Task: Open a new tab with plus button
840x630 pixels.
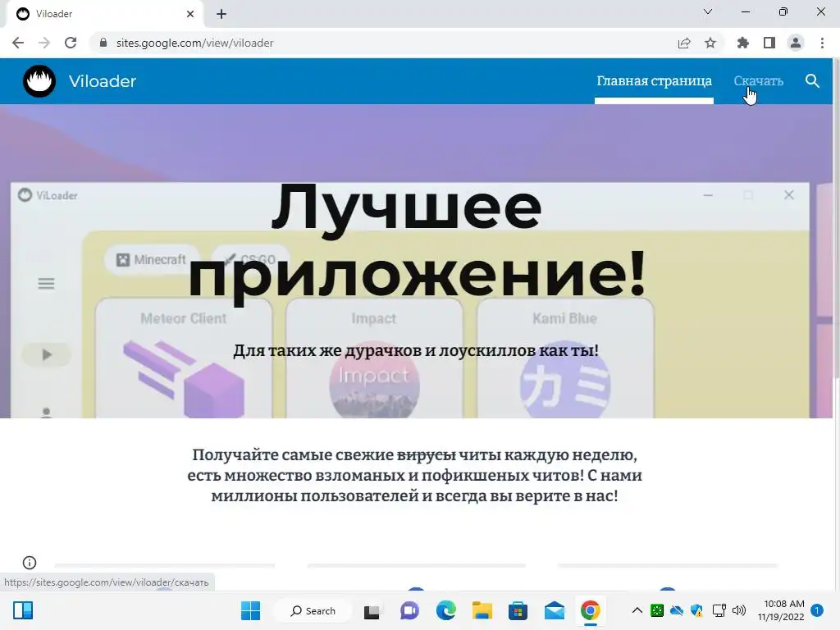Action: point(221,14)
